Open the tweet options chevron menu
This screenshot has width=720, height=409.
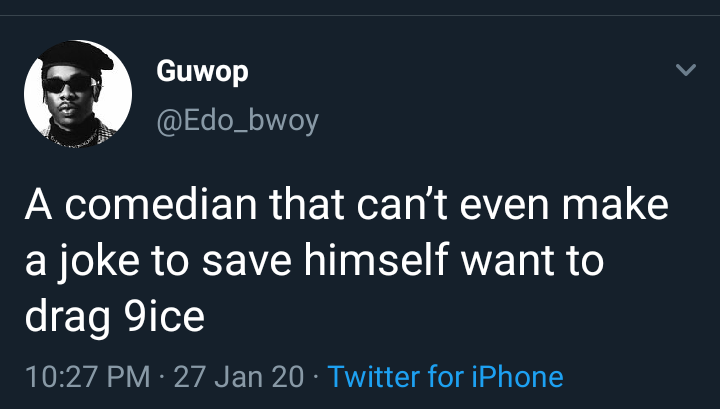tap(686, 70)
